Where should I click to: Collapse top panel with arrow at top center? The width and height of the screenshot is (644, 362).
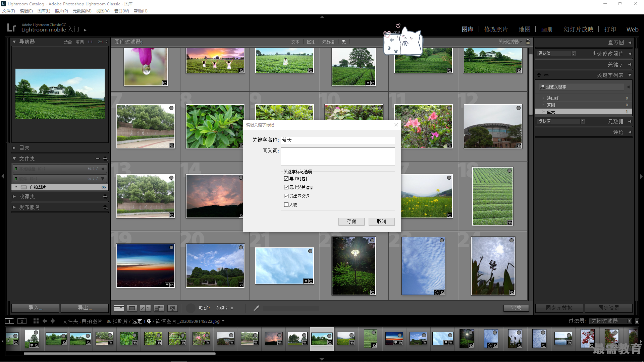(x=322, y=17)
